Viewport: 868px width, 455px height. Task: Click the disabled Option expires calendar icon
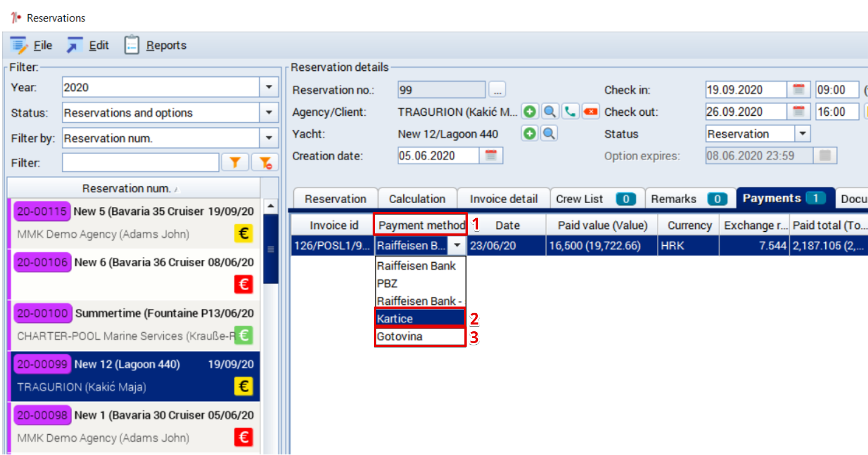point(825,155)
